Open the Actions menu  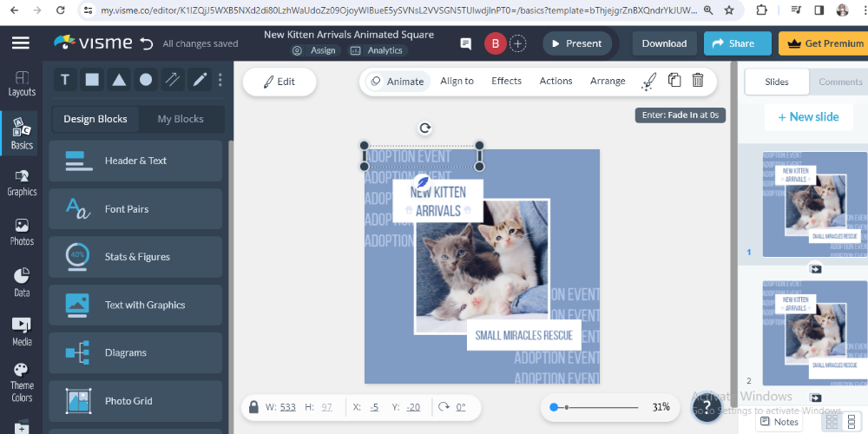pos(556,81)
